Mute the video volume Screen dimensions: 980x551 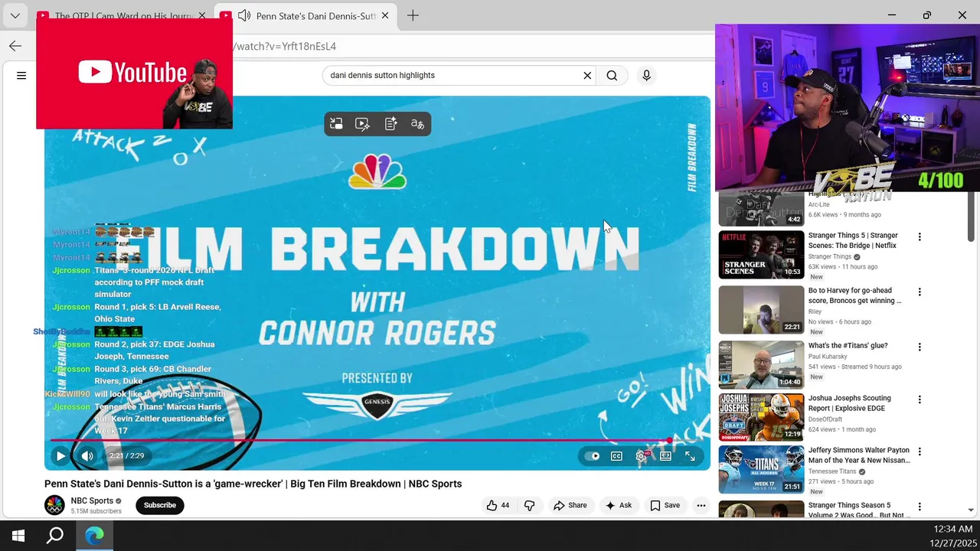(87, 456)
